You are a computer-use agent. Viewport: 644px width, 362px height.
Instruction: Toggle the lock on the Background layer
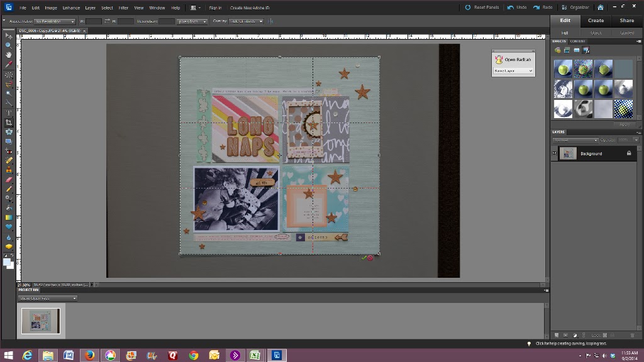[629, 153]
